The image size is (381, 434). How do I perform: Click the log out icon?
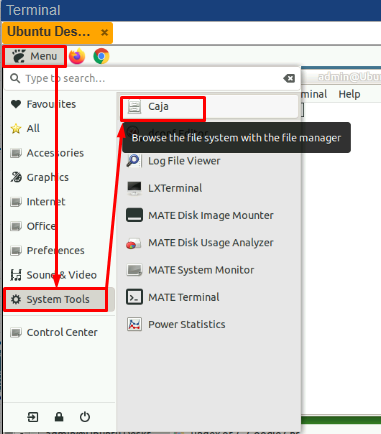tap(33, 417)
